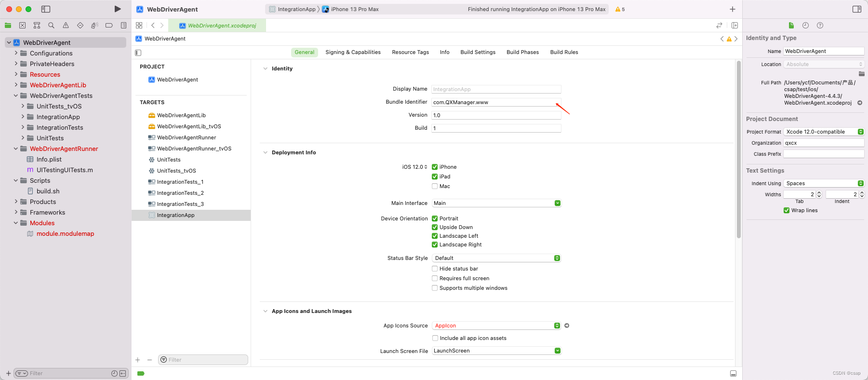Screen dimensions: 868x380
Task: Enable Hide status bar
Action: point(435,269)
